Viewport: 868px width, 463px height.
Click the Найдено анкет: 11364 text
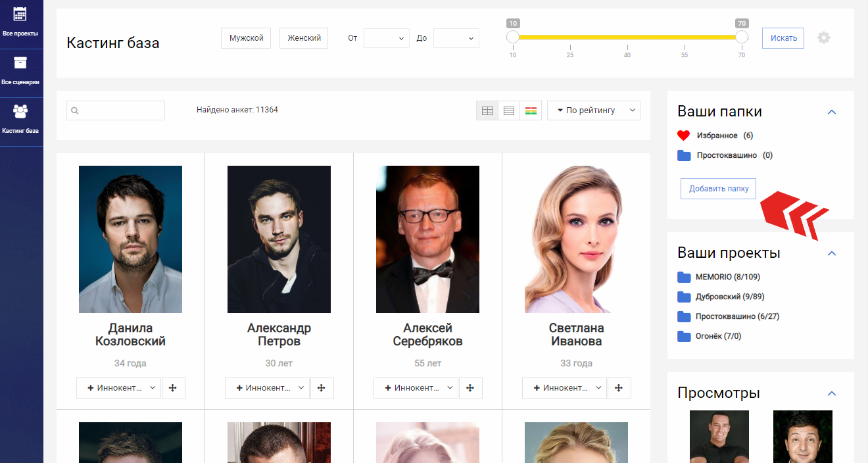(x=237, y=110)
